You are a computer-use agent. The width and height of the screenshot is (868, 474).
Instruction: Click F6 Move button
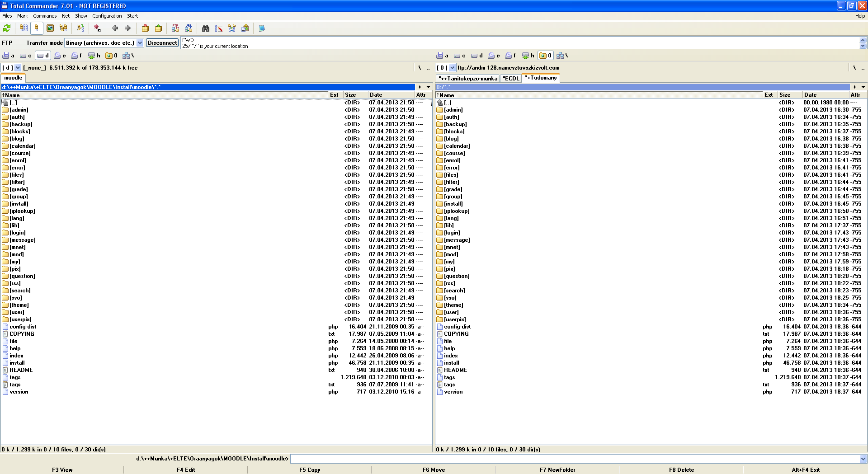(x=434, y=470)
